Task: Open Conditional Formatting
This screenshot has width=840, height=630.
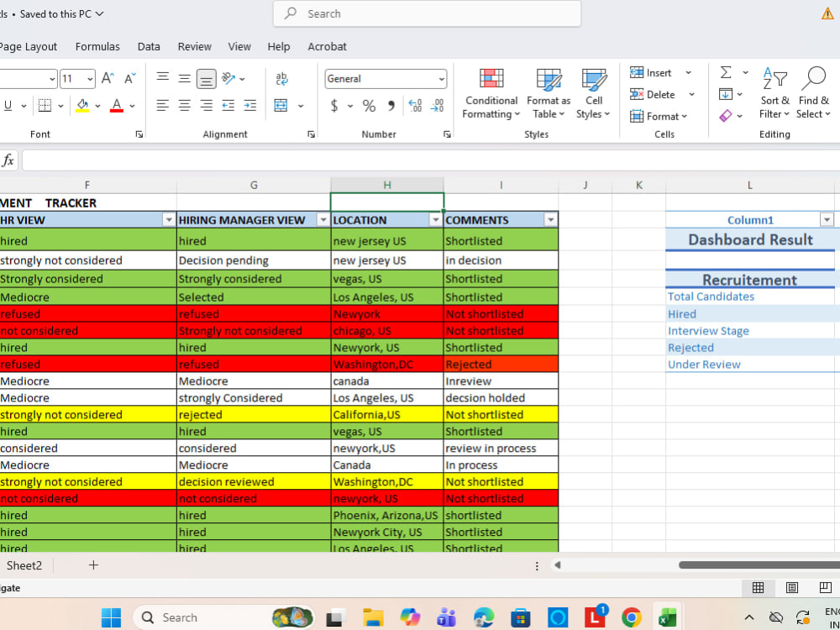Action: click(x=491, y=94)
